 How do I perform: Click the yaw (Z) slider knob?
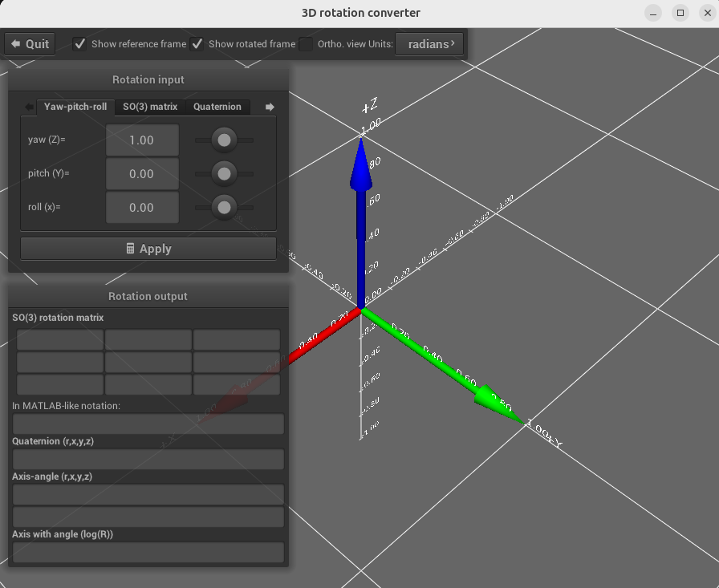(x=224, y=140)
